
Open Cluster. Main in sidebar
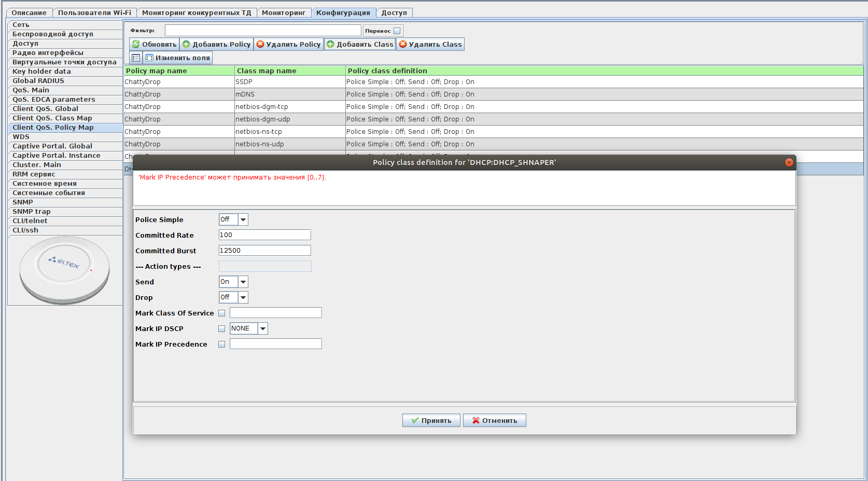(x=65, y=165)
